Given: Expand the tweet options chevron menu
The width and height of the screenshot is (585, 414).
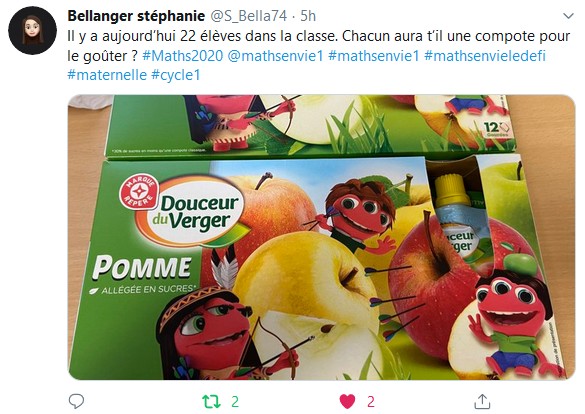Looking at the screenshot, I should pos(568,16).
